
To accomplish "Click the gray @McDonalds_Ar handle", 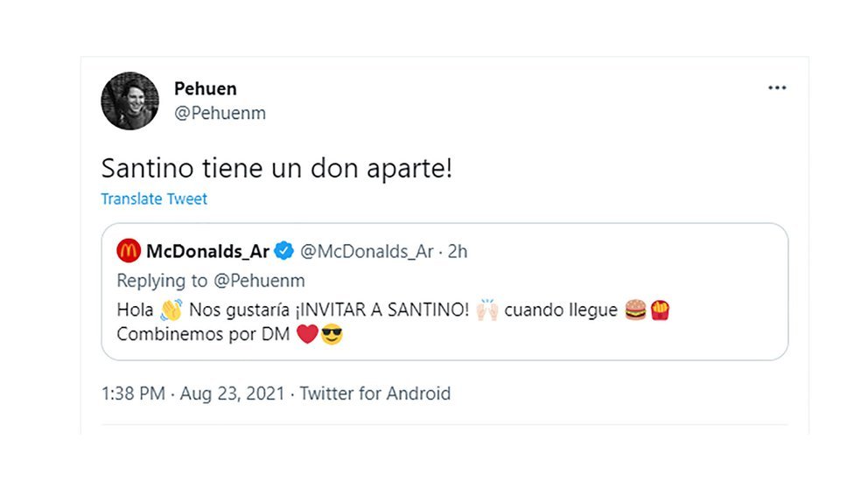I will (x=367, y=251).
